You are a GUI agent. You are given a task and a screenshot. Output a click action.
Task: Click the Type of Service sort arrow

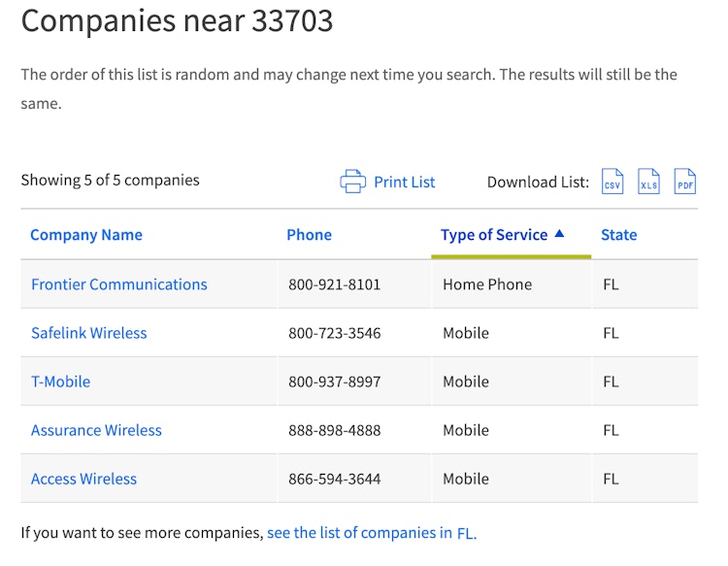point(559,234)
